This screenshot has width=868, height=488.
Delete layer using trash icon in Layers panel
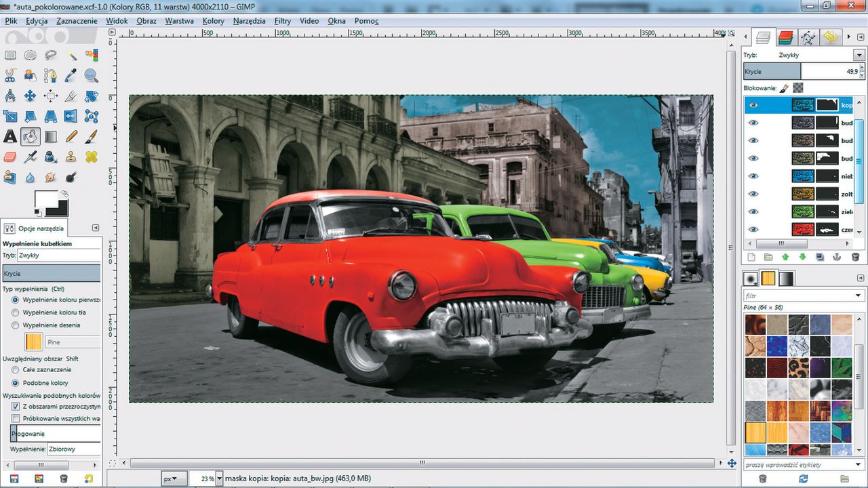pos(855,258)
